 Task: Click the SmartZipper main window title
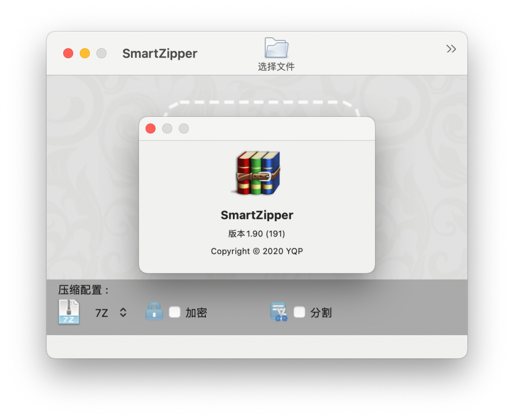pyautogui.click(x=160, y=53)
